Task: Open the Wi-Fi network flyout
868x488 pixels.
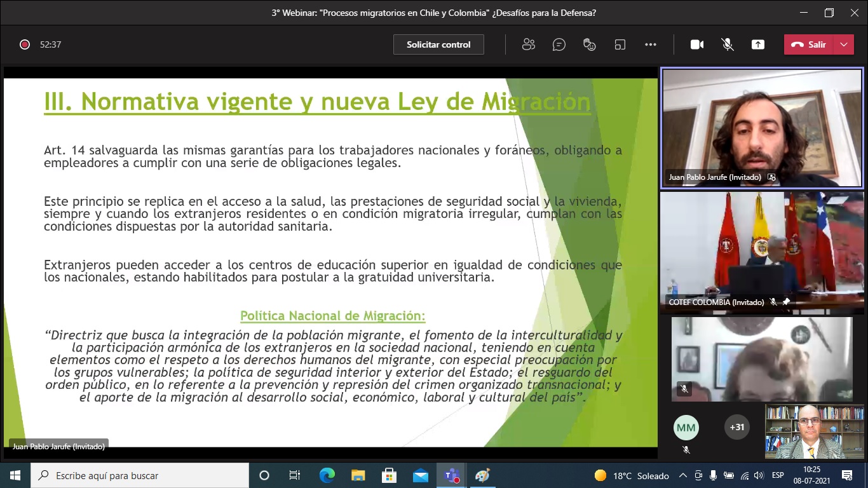Action: pos(744,475)
